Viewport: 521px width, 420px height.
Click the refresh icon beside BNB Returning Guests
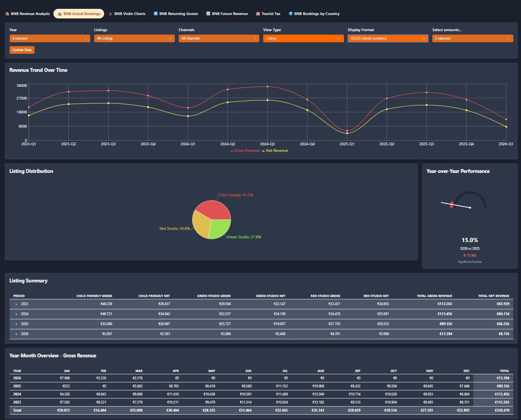click(x=156, y=14)
